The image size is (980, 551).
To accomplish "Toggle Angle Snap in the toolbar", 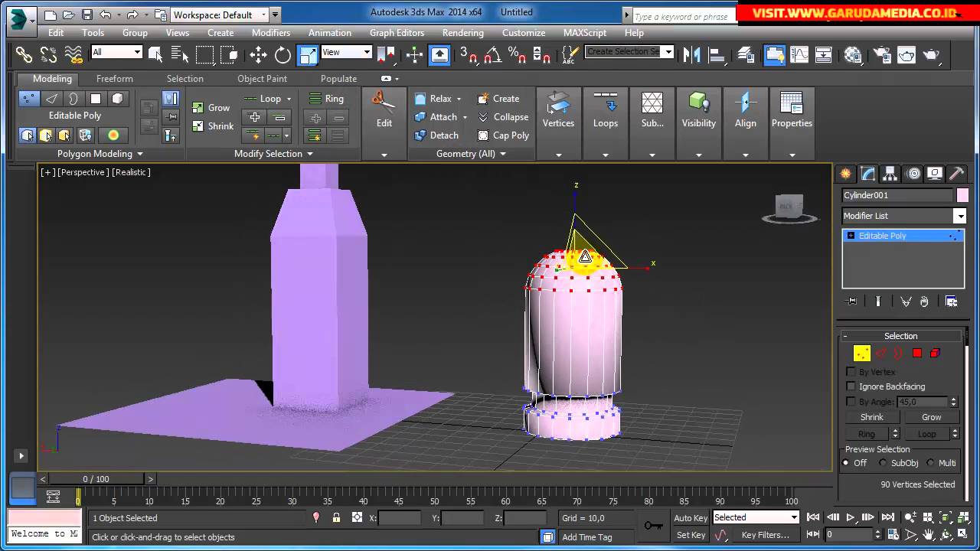I will click(x=492, y=54).
